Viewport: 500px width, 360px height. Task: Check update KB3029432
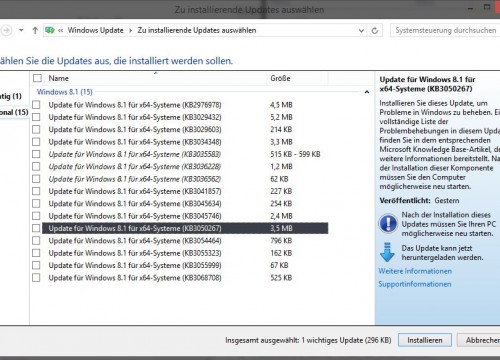click(36, 117)
